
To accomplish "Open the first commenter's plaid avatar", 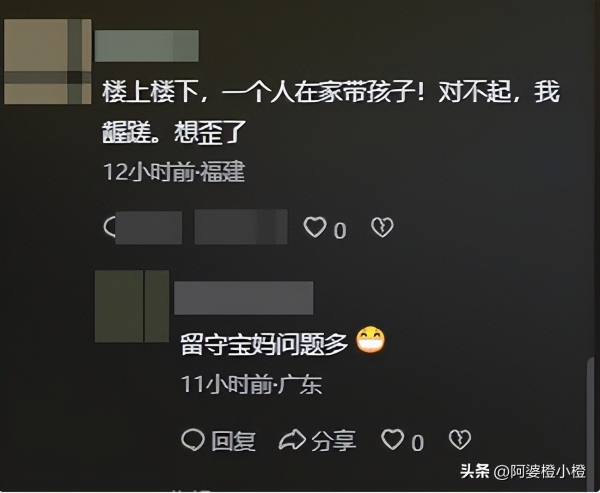I will pos(48,62).
